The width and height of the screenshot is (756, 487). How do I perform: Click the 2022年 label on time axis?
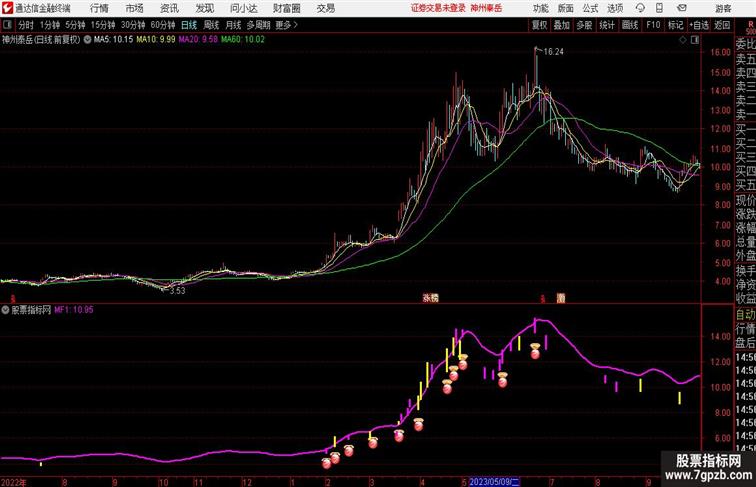click(14, 482)
